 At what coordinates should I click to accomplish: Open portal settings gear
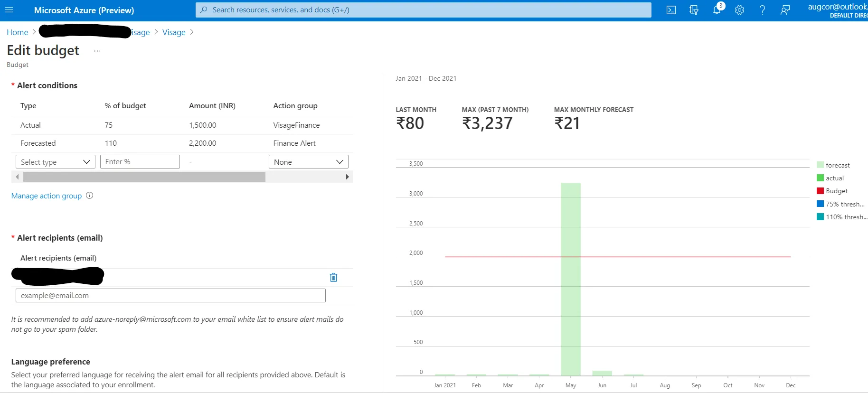(739, 10)
